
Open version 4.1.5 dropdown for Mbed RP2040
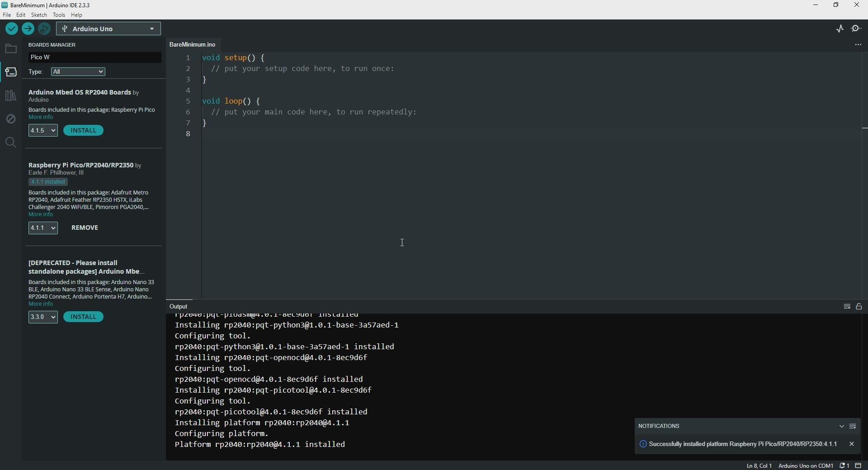tap(43, 131)
